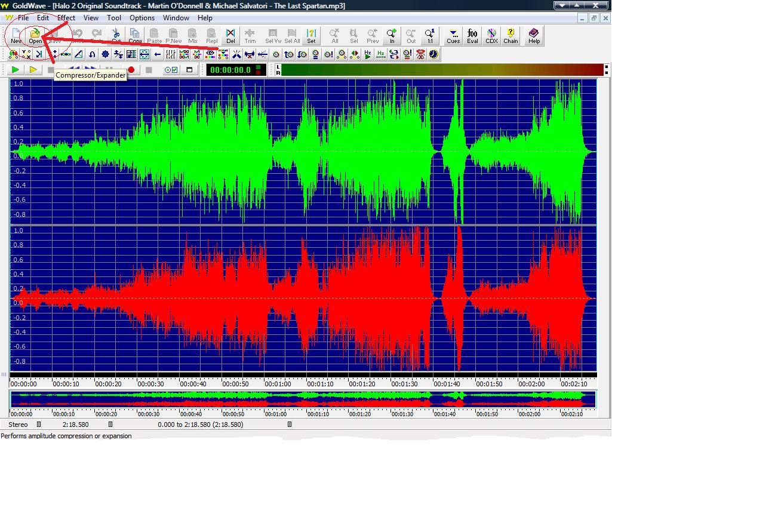This screenshot has width=778, height=532.
Task: Open the Eval expression evaluator
Action: tap(472, 35)
